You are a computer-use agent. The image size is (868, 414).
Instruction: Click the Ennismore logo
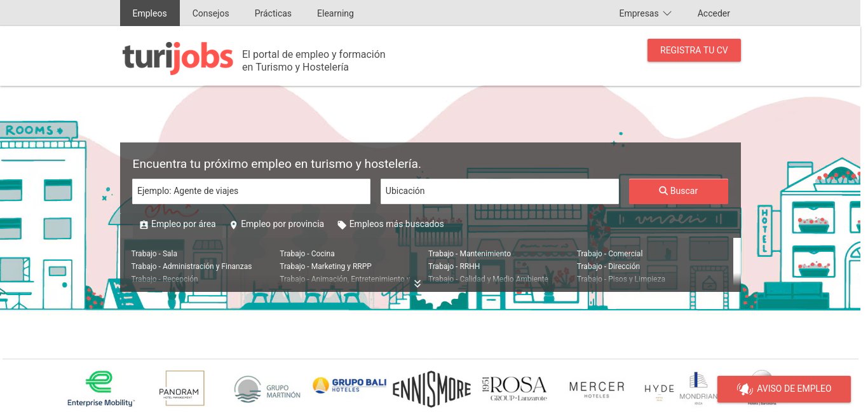pyautogui.click(x=431, y=389)
